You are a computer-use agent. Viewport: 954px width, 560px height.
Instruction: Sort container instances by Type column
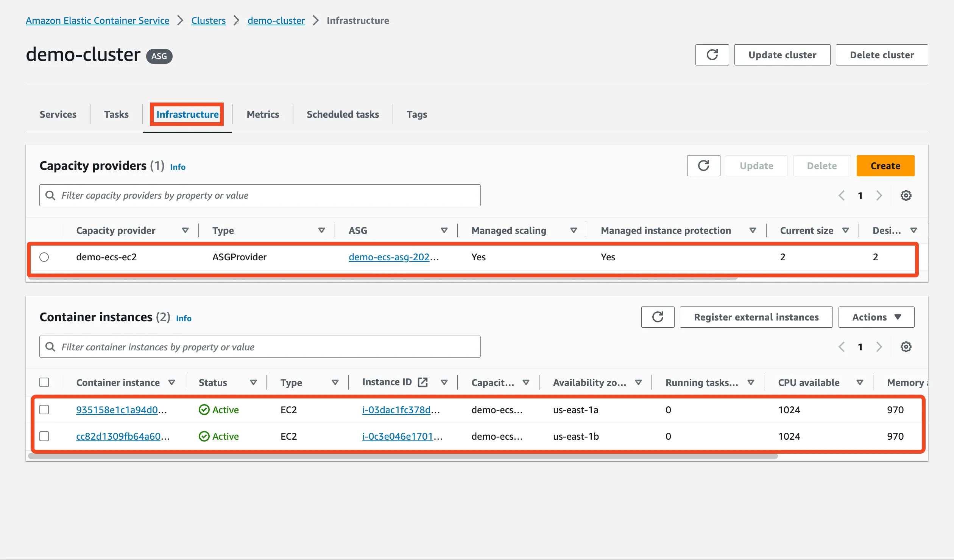click(335, 383)
